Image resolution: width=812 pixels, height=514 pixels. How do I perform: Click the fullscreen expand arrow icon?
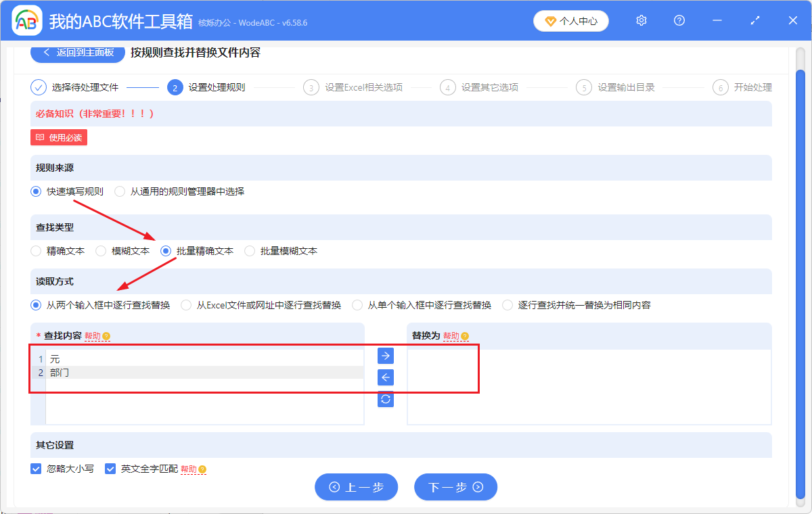pos(754,20)
